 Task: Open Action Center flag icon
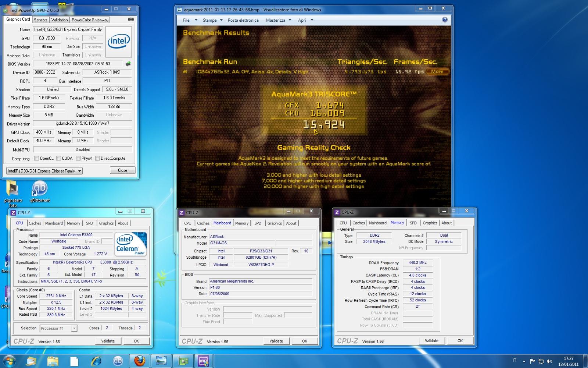(x=533, y=361)
